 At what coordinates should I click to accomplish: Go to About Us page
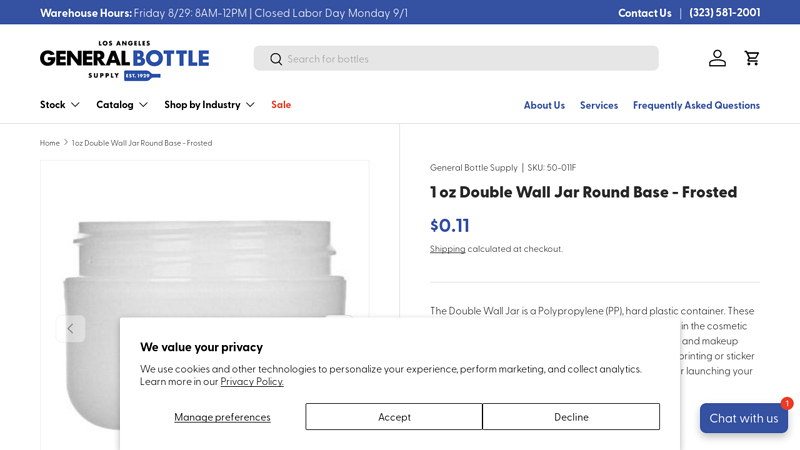(x=544, y=105)
